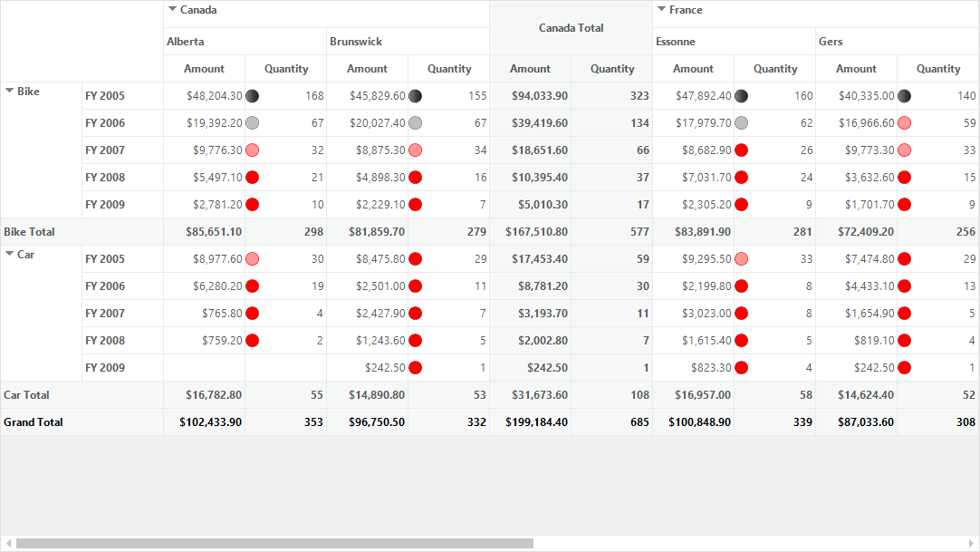Viewport: 980px width, 552px height.
Task: Click the pink indicator beside $9,776.30
Action: coord(253,150)
